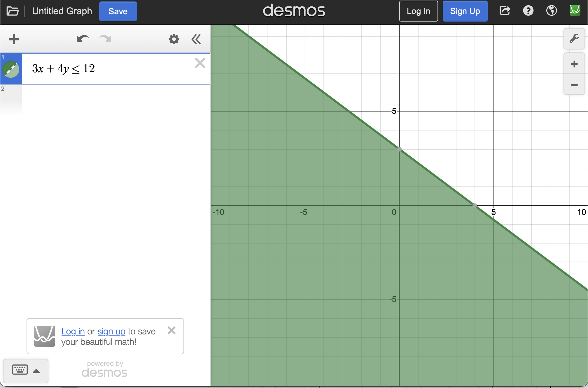
Task: Redo the last undone action
Action: [x=105, y=39]
